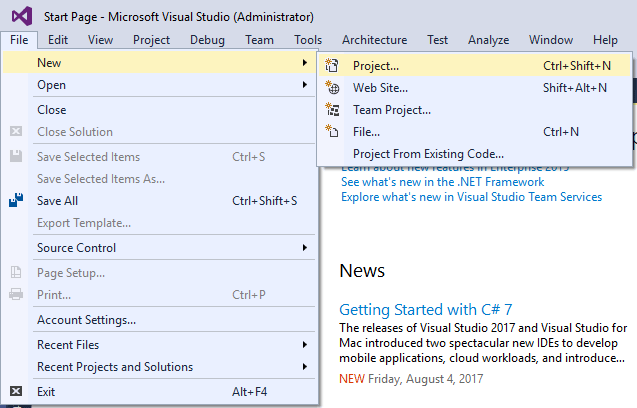Select Close Solution menu entry

point(159,131)
